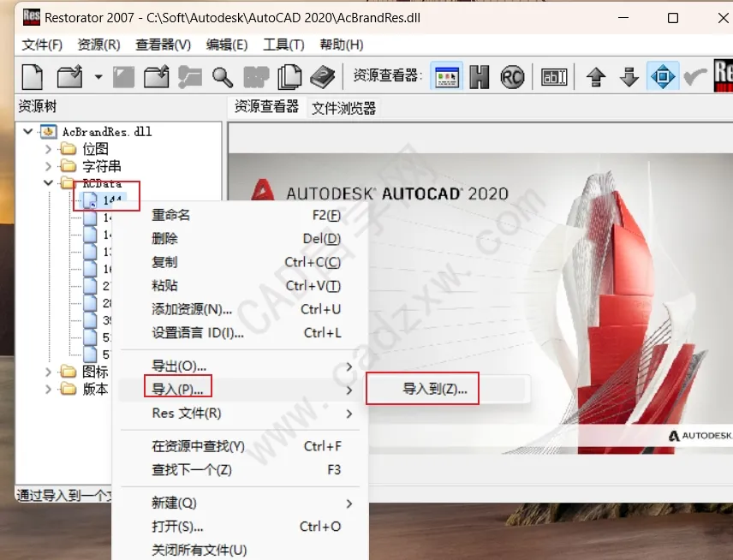Select the default resource viewer mode icon
The image size is (733, 560).
coord(446,76)
